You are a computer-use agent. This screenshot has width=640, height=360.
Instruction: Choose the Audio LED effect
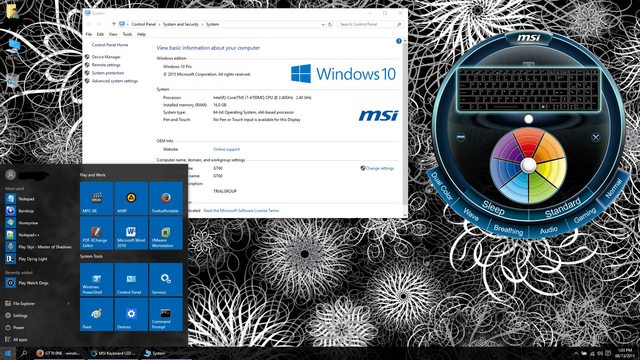548,230
